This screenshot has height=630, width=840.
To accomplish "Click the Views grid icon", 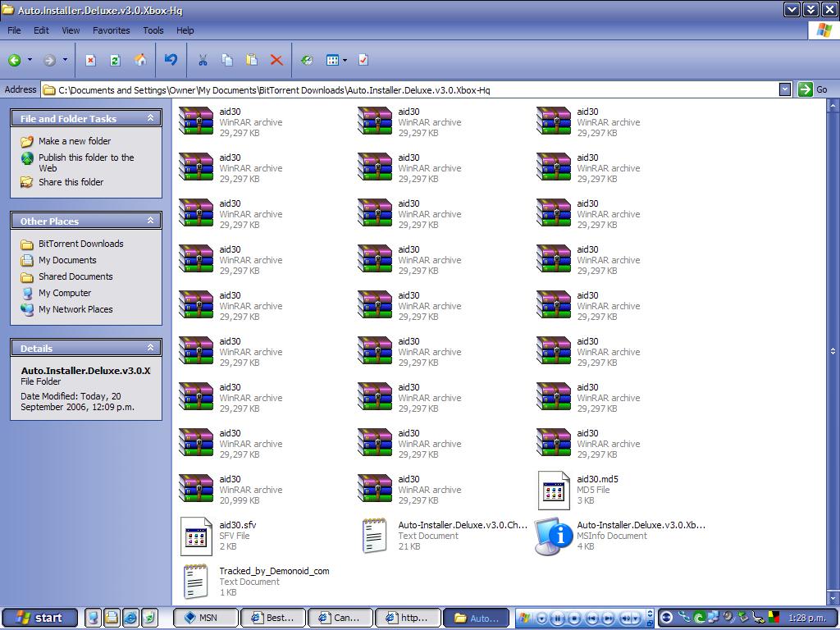I will click(333, 60).
